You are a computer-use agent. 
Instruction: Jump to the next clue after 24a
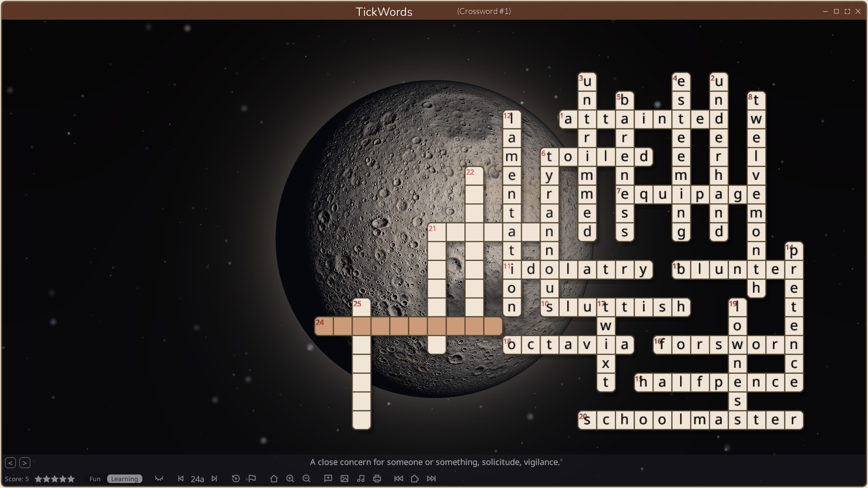click(x=214, y=479)
